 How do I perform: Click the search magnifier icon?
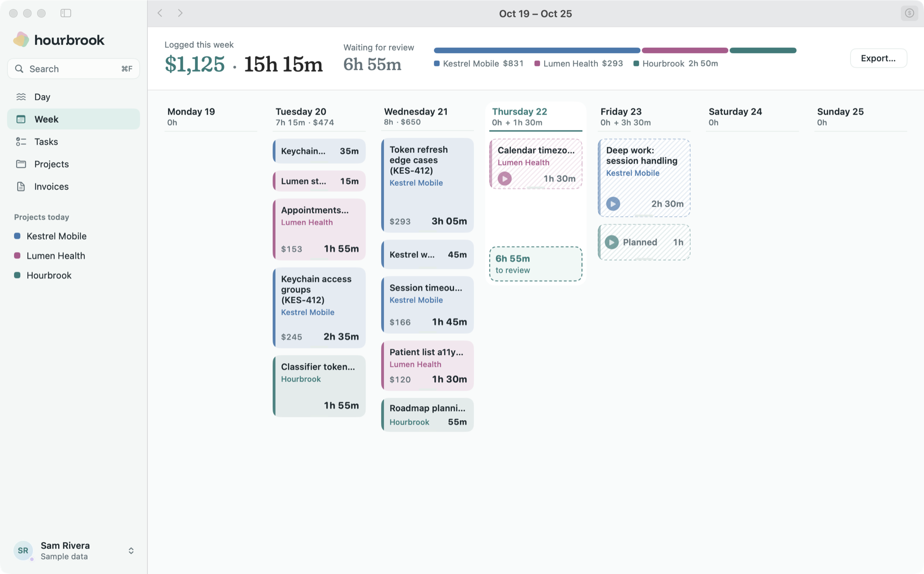[x=19, y=69]
